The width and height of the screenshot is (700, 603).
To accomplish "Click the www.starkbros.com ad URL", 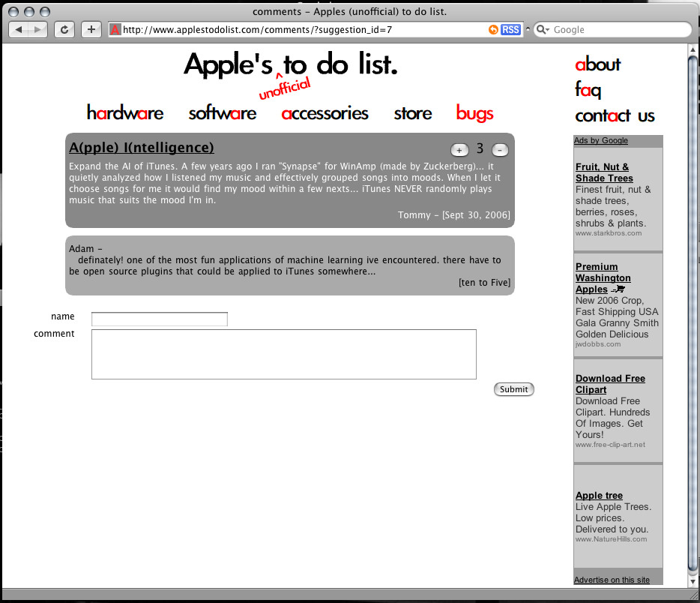I will click(609, 233).
